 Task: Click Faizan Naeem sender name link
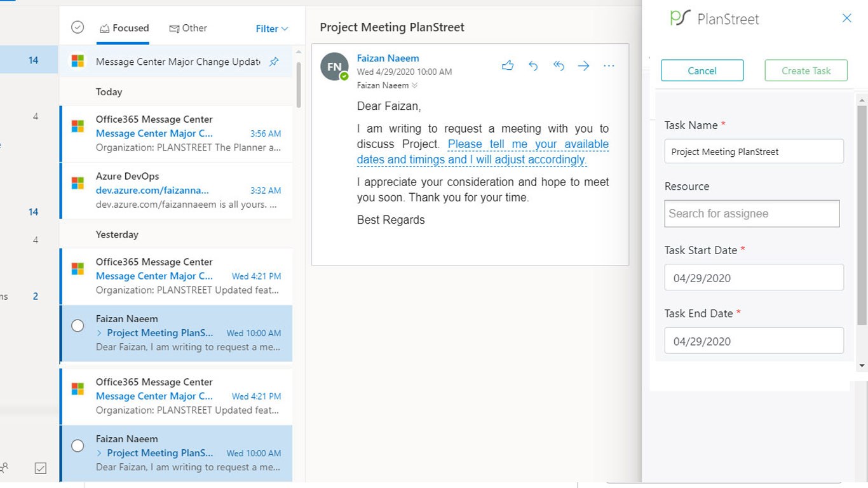[x=388, y=58]
